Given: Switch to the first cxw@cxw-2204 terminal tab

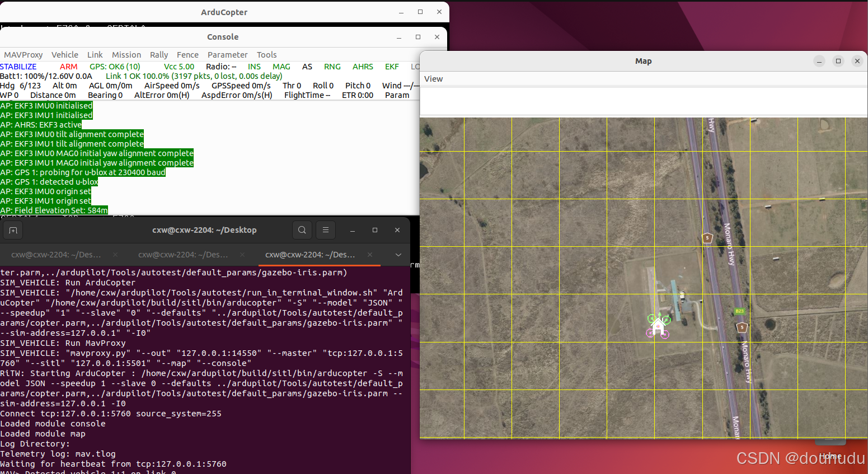Looking at the screenshot, I should pyautogui.click(x=55, y=255).
